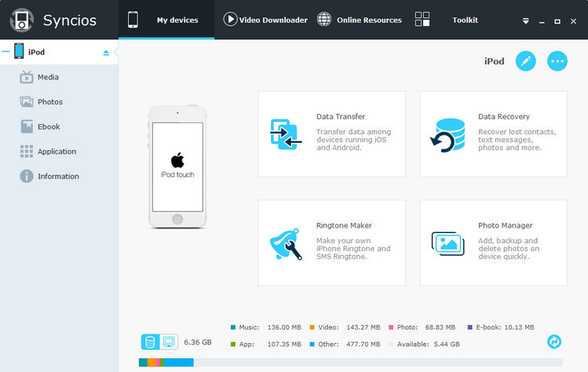Click the '6.36 GB' total capacity text

[198, 342]
